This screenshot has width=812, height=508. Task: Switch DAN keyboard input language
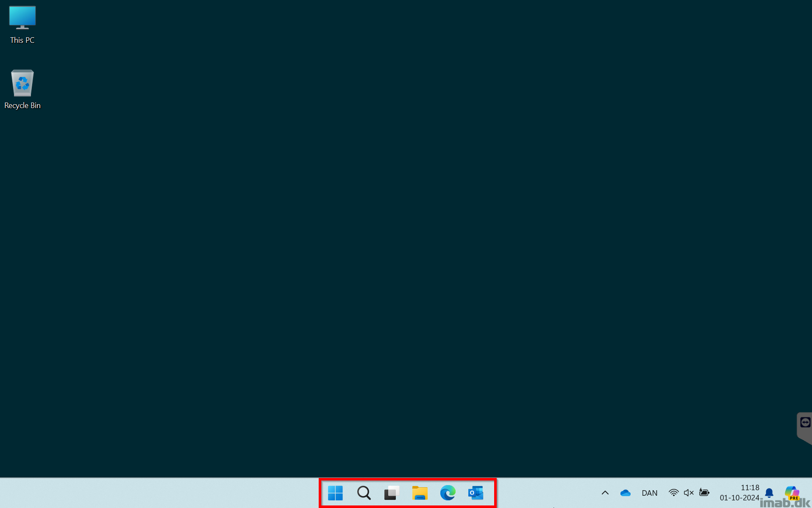click(649, 493)
